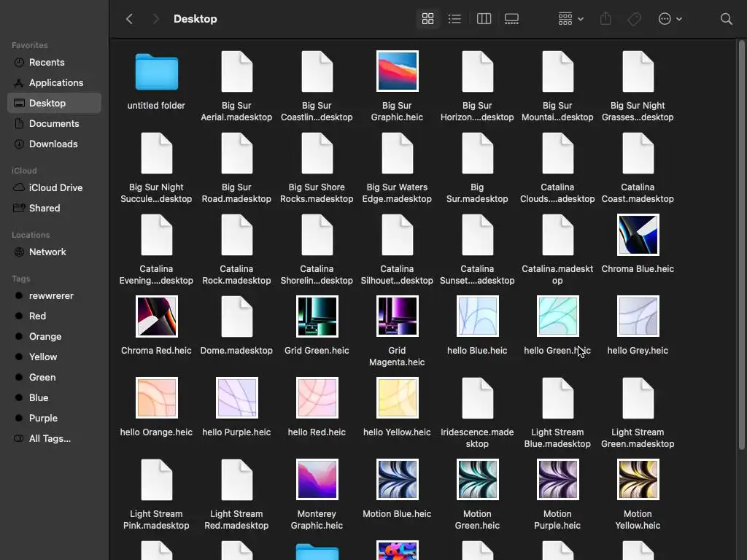Click the Catalina.madesktop file name

[x=557, y=275]
